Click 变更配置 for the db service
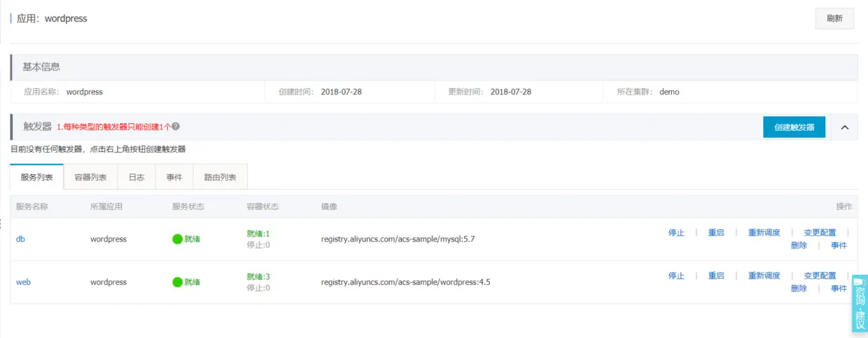 pos(820,233)
